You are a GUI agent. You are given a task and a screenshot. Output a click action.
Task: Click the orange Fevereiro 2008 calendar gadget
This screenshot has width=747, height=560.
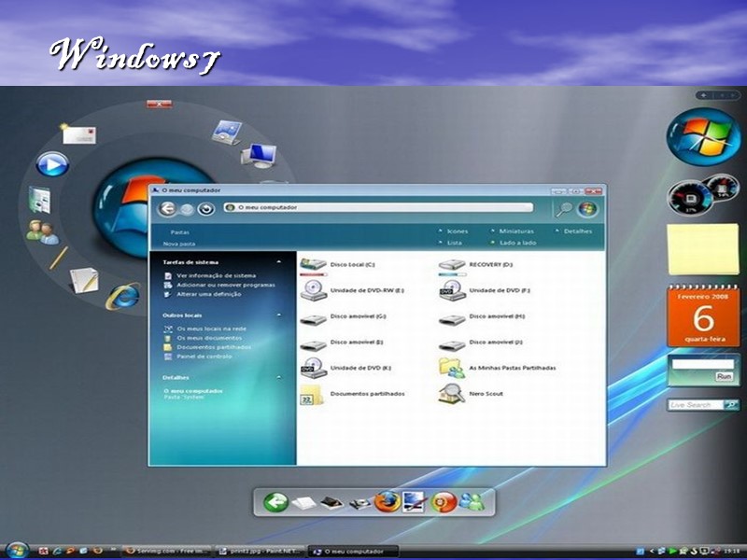[704, 315]
